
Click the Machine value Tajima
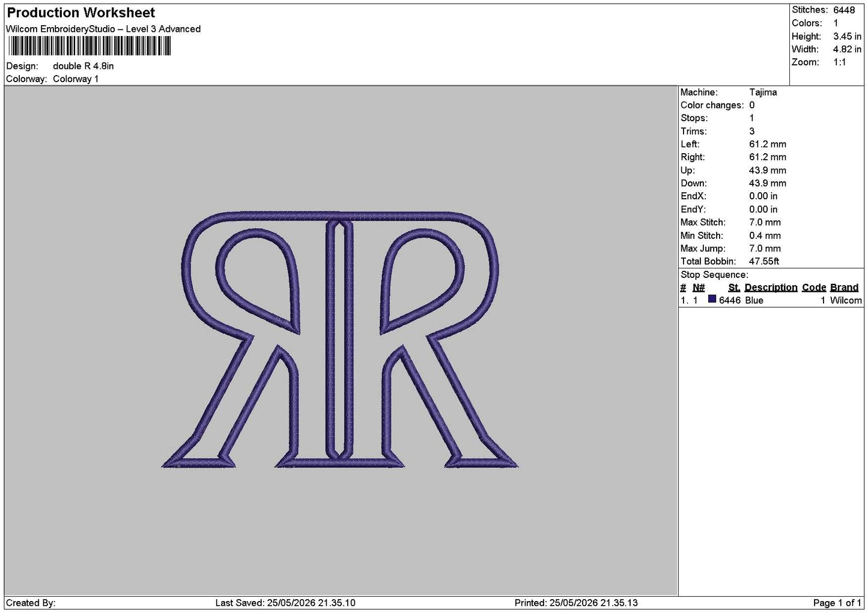(763, 92)
